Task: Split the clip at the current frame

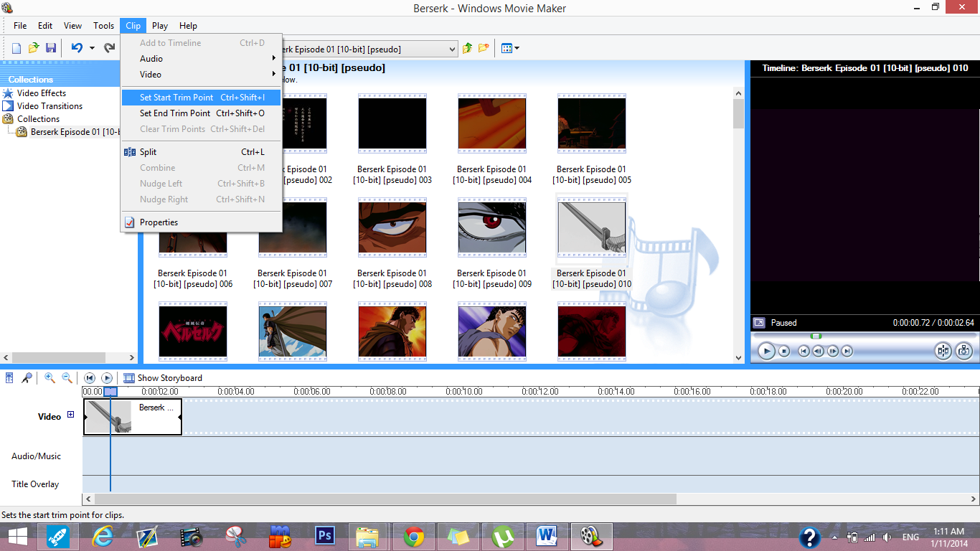Action: (943, 351)
